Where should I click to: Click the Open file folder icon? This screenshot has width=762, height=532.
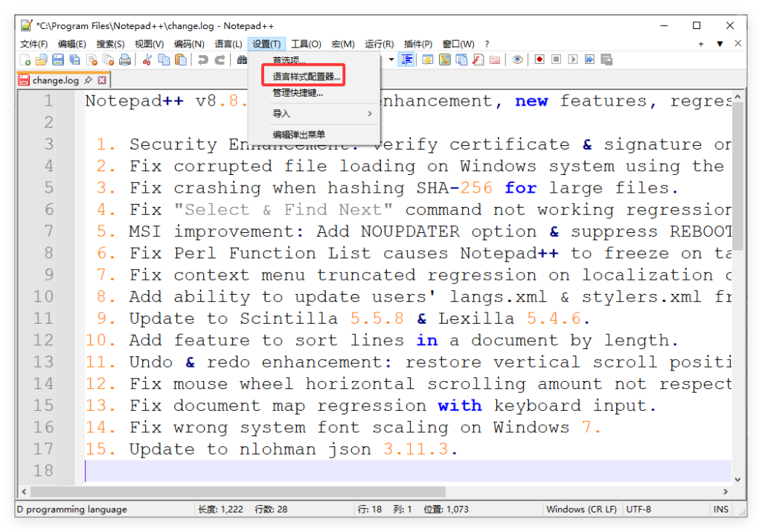[x=42, y=60]
